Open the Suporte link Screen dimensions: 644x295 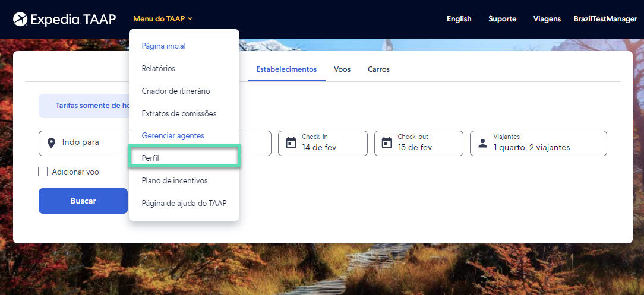click(x=502, y=19)
